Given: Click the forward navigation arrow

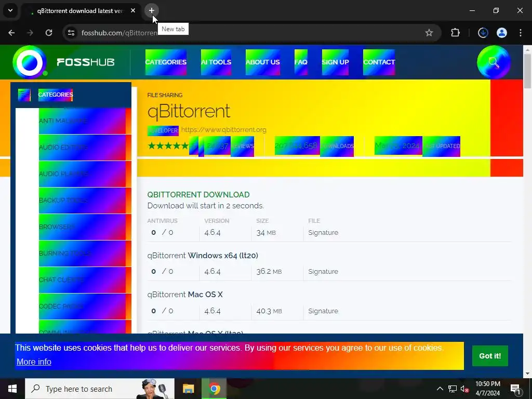Looking at the screenshot, I should tap(30, 33).
